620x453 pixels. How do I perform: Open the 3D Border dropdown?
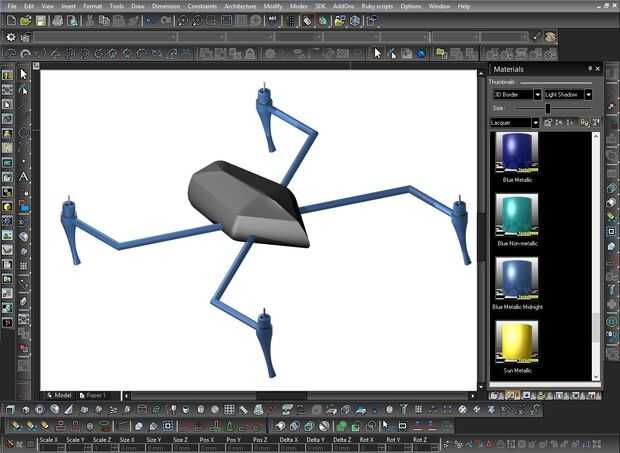[517, 94]
